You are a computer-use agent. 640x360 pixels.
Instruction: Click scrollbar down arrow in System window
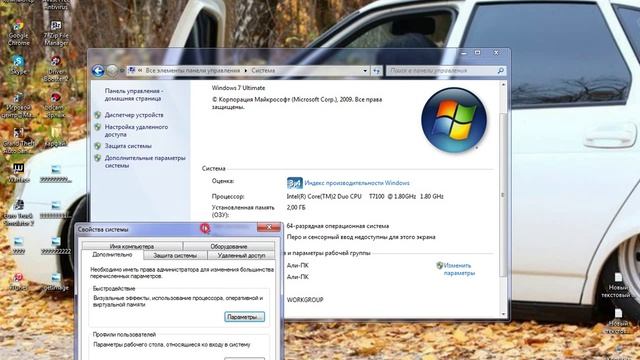[x=503, y=314]
